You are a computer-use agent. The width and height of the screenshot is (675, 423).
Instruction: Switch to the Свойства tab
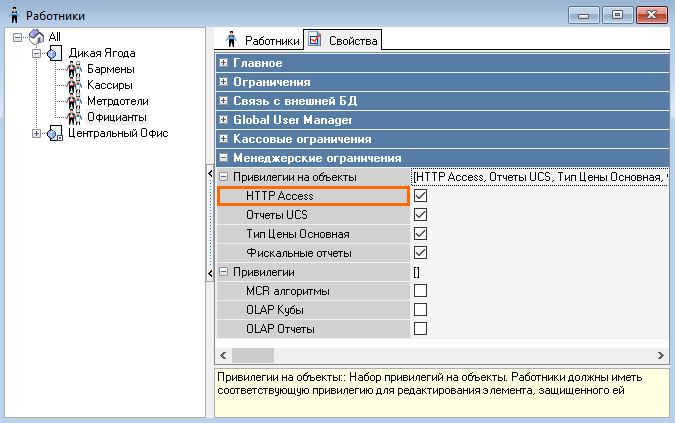(341, 41)
